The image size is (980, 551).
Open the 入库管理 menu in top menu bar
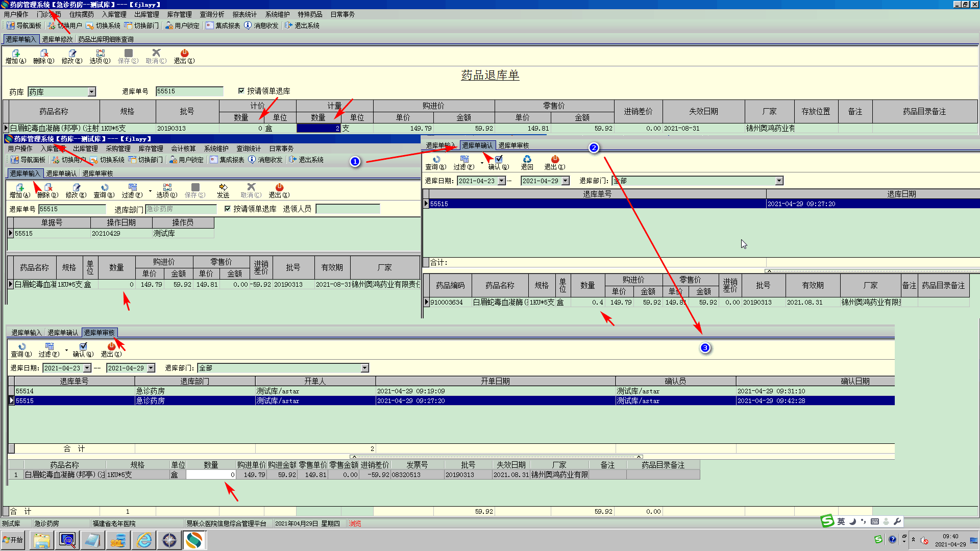click(x=114, y=14)
